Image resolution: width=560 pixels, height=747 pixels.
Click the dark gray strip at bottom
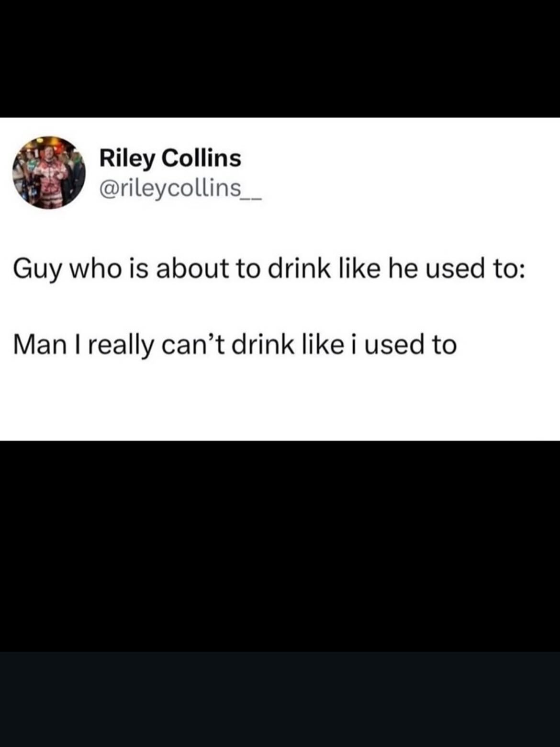coord(280,699)
